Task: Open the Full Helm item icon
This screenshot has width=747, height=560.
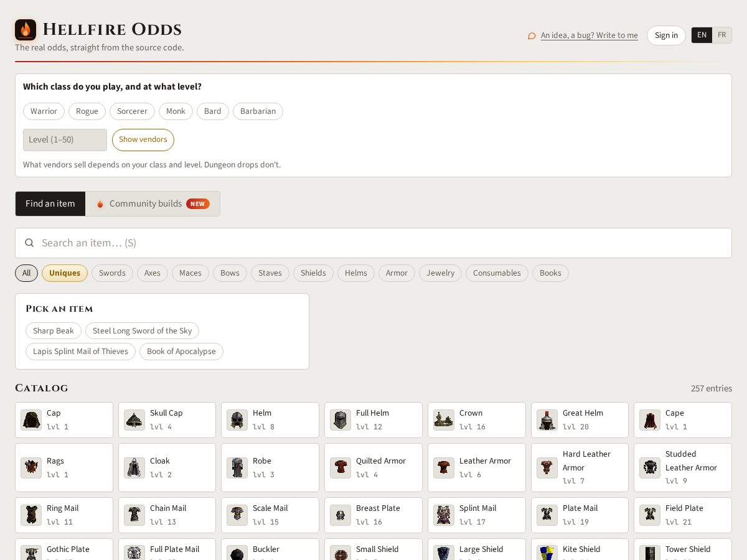Action: pyautogui.click(x=341, y=420)
